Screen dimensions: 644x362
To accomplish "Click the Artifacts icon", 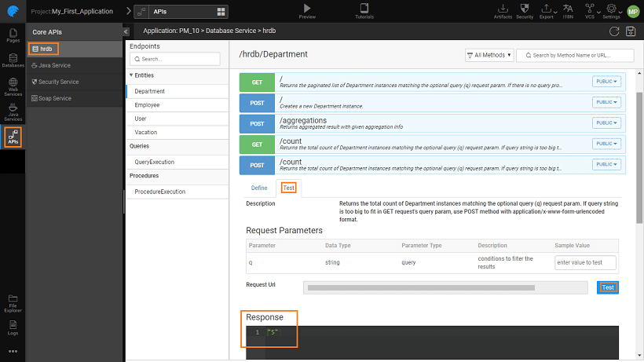I will pyautogui.click(x=503, y=9).
